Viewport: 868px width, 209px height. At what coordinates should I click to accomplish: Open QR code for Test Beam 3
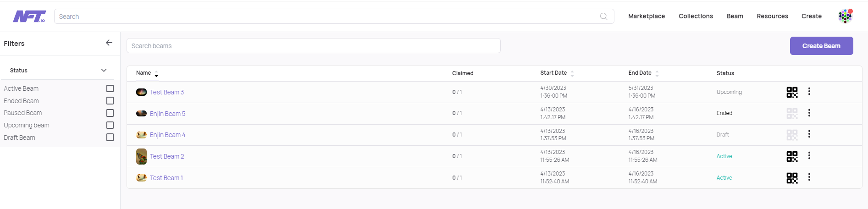click(x=792, y=92)
